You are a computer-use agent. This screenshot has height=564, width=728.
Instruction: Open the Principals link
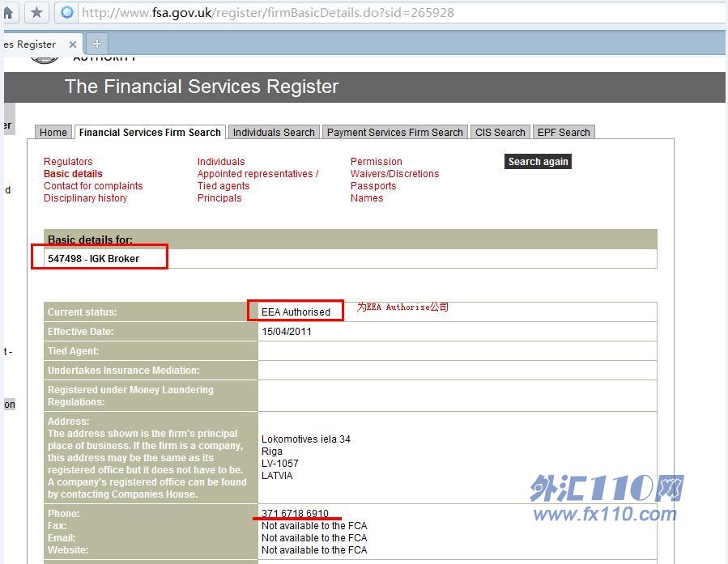(x=219, y=197)
